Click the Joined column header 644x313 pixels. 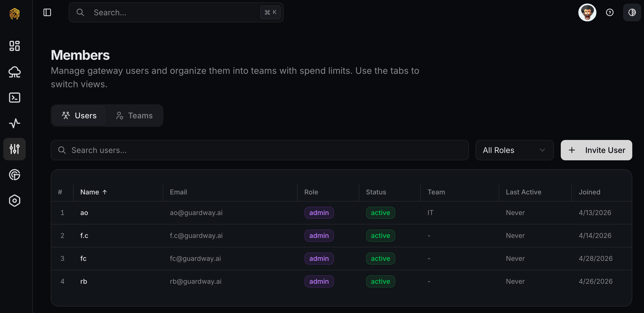590,192
